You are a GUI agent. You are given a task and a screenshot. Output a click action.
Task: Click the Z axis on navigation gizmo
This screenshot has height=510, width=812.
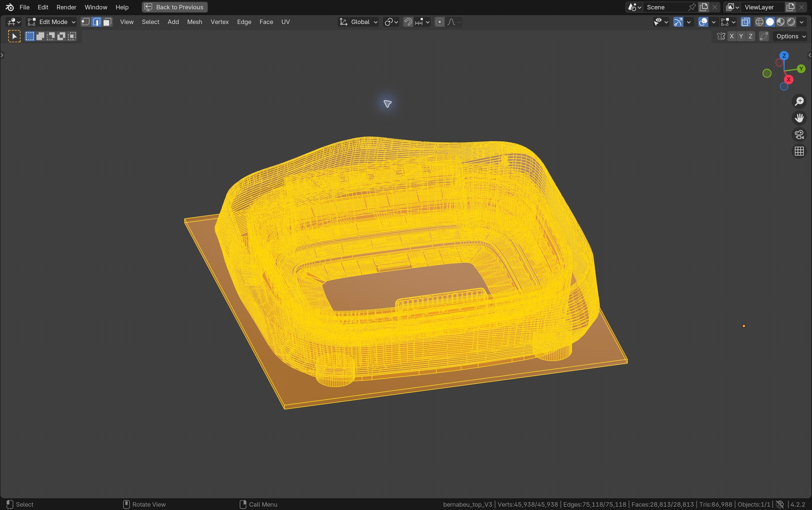784,56
